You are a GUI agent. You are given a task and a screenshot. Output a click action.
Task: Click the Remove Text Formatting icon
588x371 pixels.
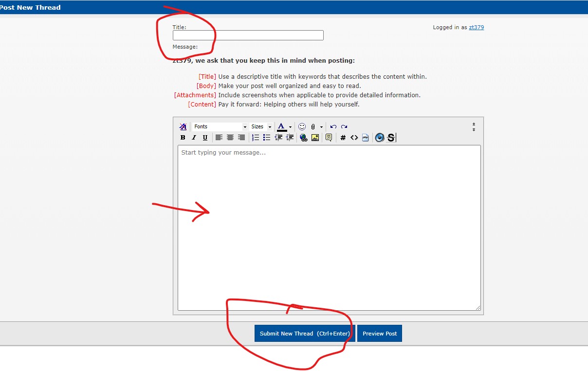(183, 127)
